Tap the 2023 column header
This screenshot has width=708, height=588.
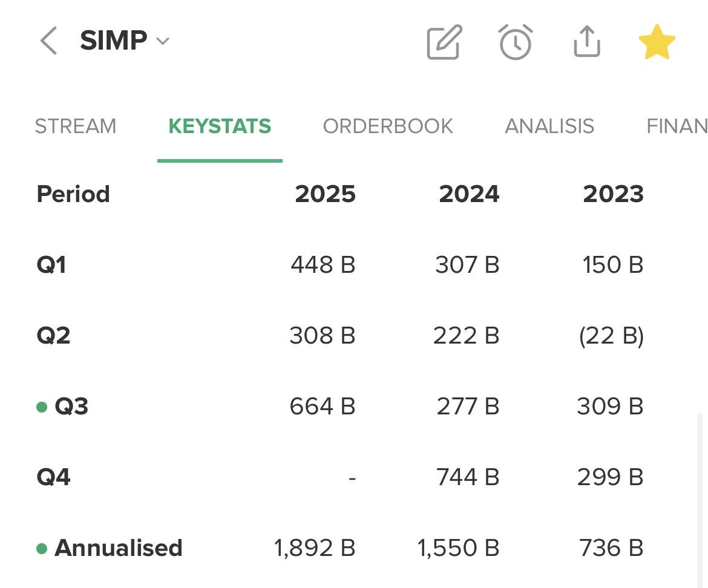613,194
